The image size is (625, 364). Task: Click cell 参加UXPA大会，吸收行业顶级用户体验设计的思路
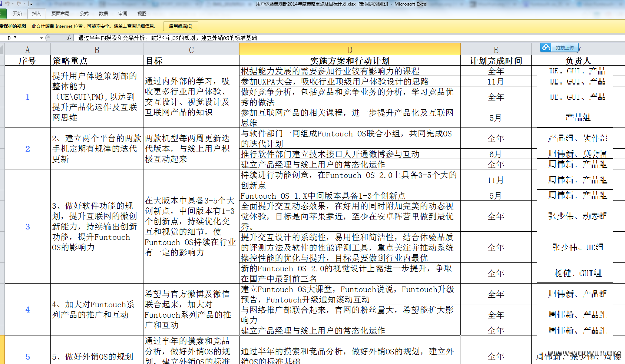[350, 81]
